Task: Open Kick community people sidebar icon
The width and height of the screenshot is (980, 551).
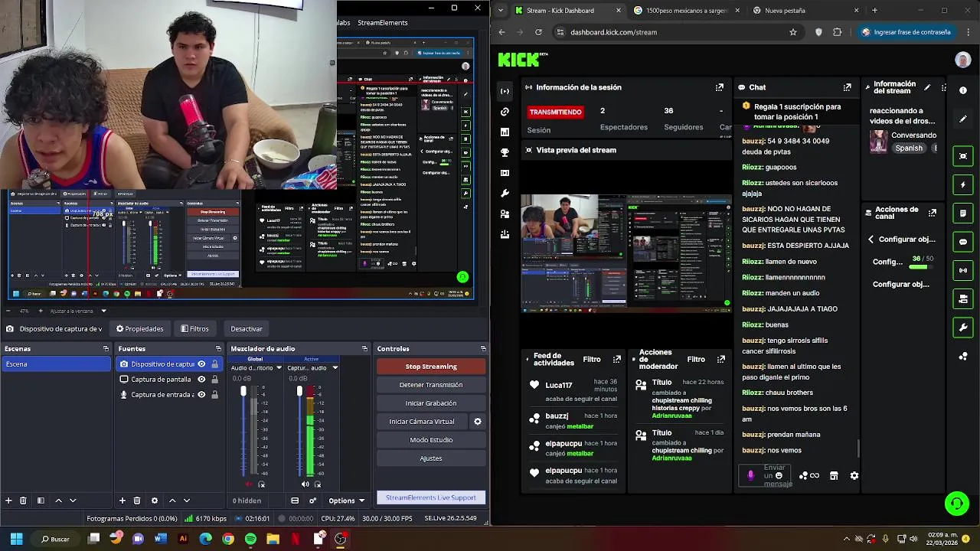Action: coord(505,214)
